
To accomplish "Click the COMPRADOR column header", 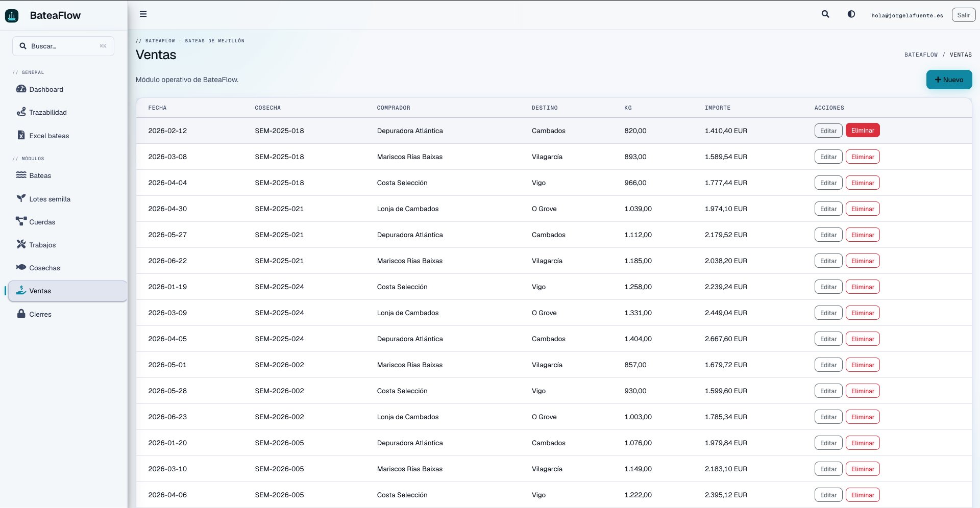I will (x=394, y=108).
